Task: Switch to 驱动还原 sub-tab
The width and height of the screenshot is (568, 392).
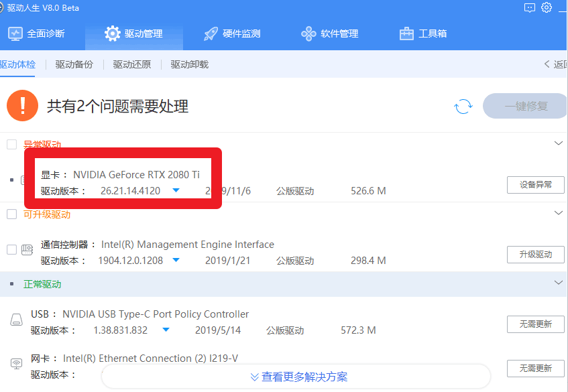Action: pos(132,64)
